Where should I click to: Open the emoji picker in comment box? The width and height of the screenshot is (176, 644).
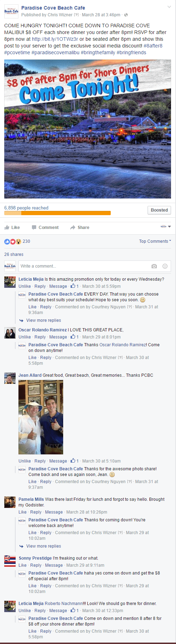point(165,266)
